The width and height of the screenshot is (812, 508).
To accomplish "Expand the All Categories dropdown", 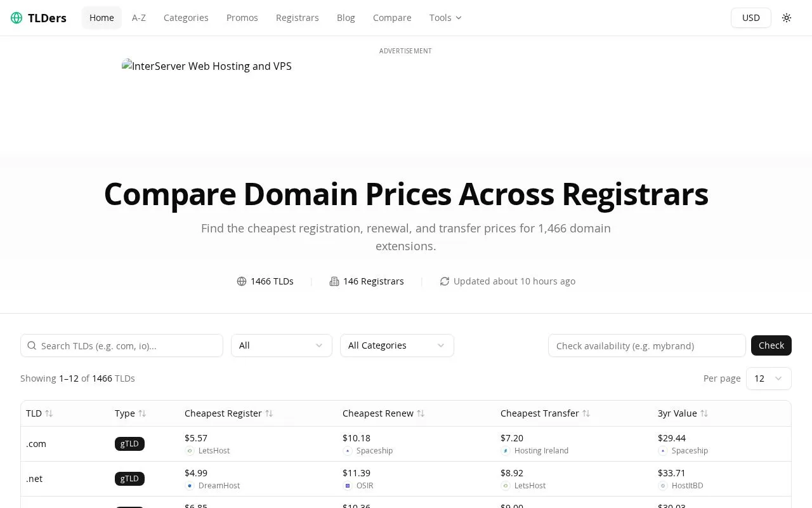I will [x=397, y=345].
